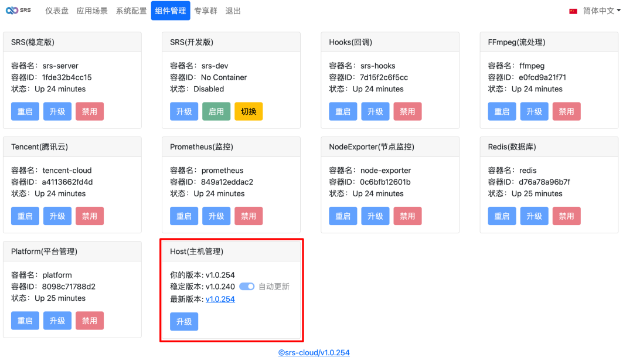Upgrade the Tencent(腾讯云) component
The width and height of the screenshot is (633, 364).
57,216
